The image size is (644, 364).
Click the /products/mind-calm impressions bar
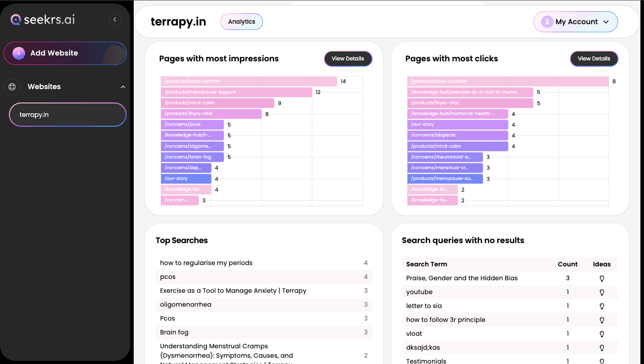tap(217, 103)
